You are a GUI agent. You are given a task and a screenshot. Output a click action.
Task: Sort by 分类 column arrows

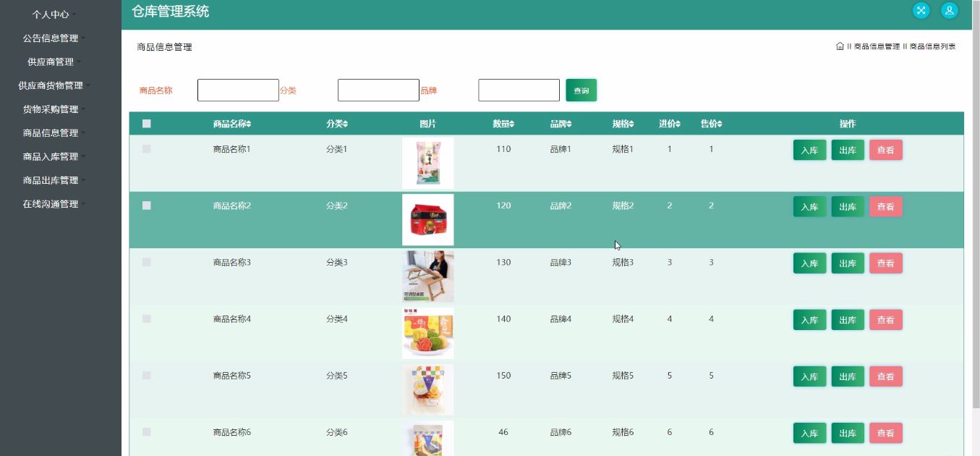coord(346,124)
